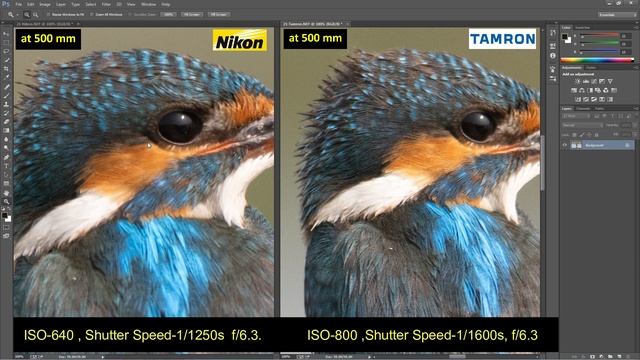This screenshot has width=640, height=360.
Task: Toggle Scrubby Zoom checkbox
Action: [x=131, y=14]
